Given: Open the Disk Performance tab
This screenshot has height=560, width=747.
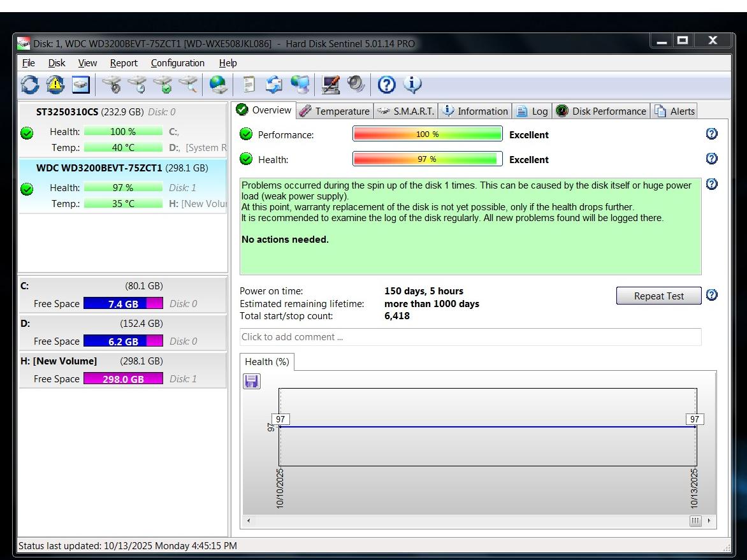Looking at the screenshot, I should [601, 111].
